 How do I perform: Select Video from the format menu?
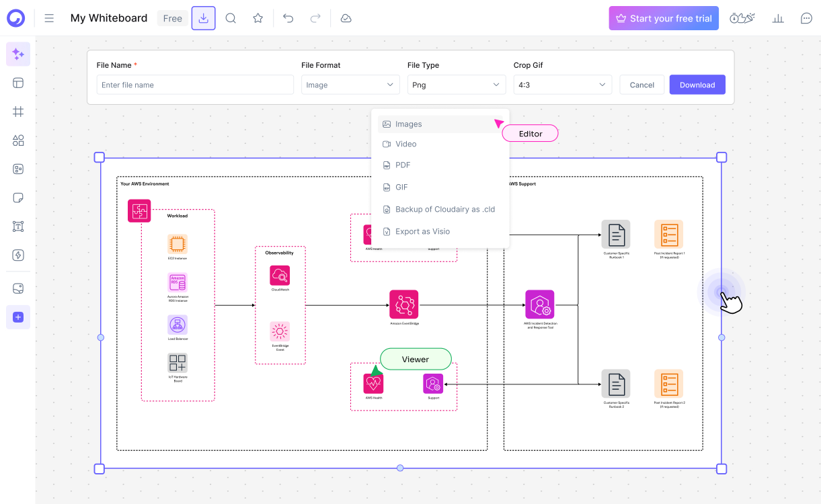pos(406,144)
